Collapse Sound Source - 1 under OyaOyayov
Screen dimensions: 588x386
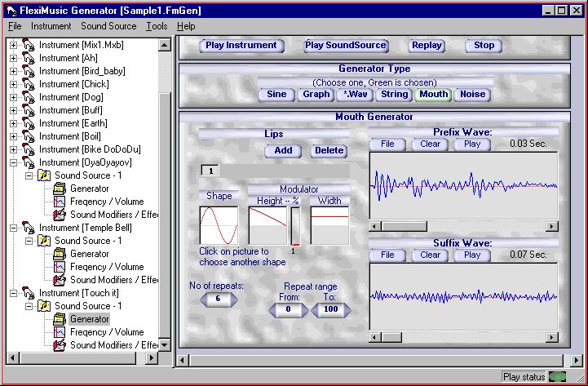tap(29, 176)
